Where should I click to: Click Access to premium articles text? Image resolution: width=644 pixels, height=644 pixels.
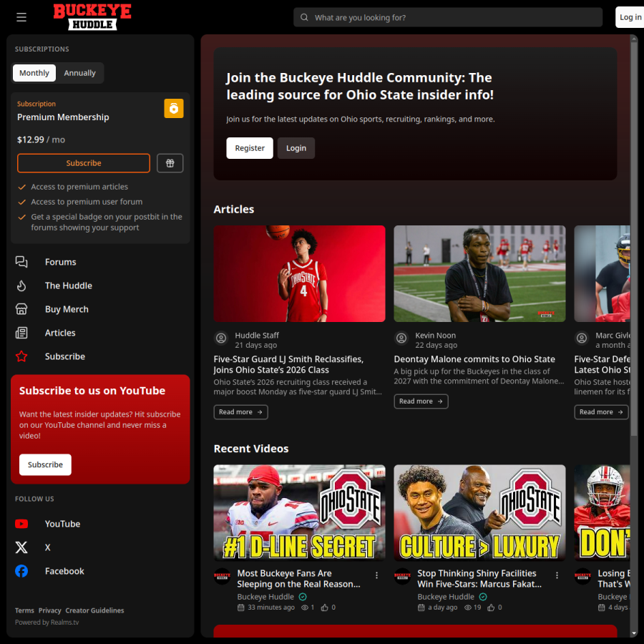coord(79,187)
